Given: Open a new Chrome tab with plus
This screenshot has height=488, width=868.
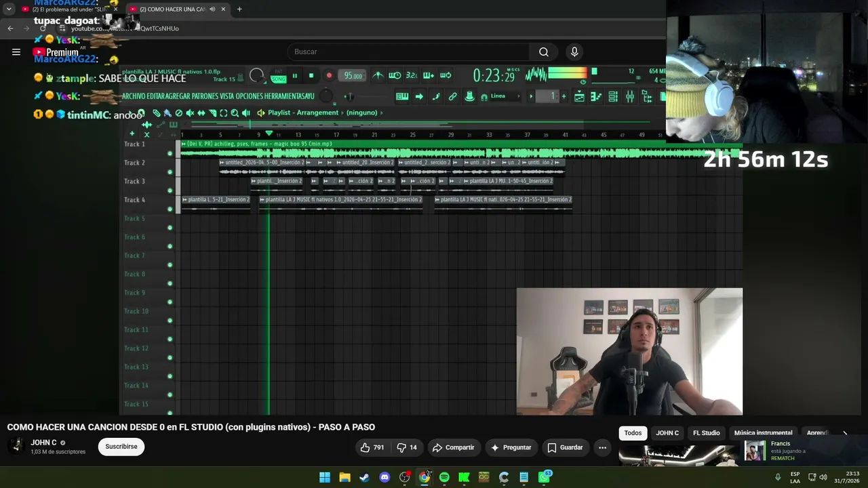Looking at the screenshot, I should [x=239, y=9].
